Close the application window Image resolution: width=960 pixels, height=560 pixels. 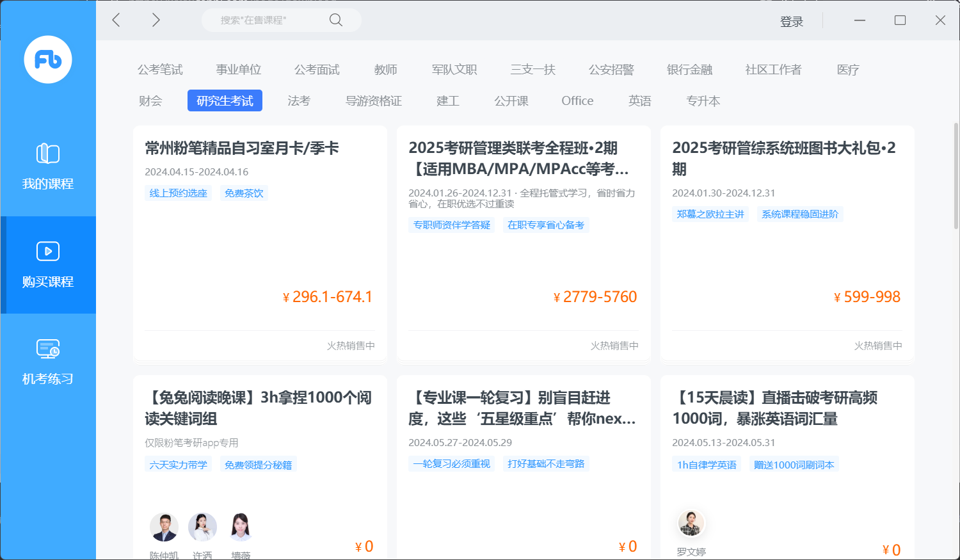click(940, 20)
